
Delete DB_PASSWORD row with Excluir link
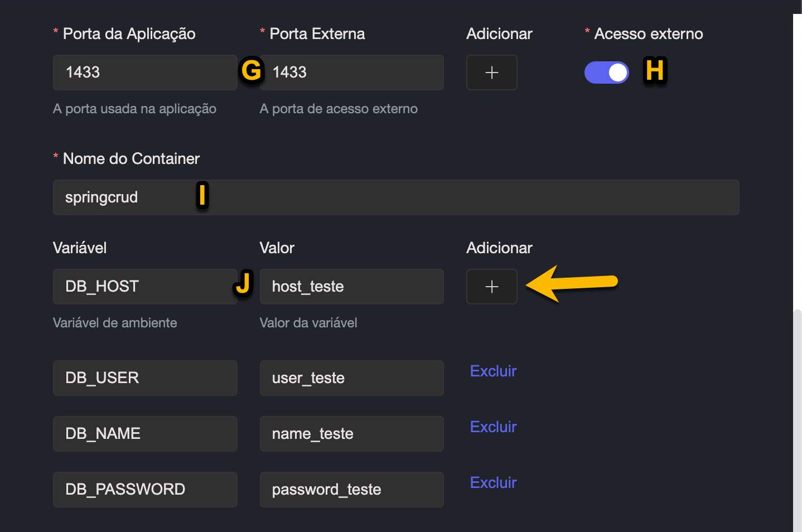[x=493, y=483]
